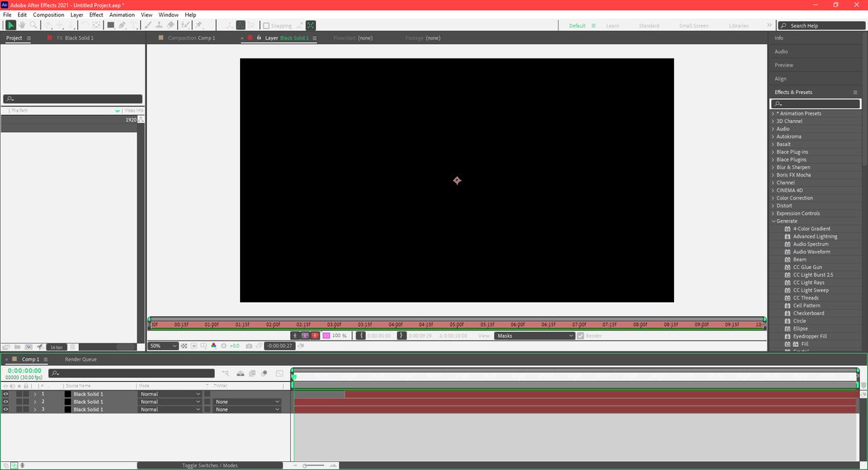Toggle the hide shy layers icon
868x470 pixels.
coord(240,374)
